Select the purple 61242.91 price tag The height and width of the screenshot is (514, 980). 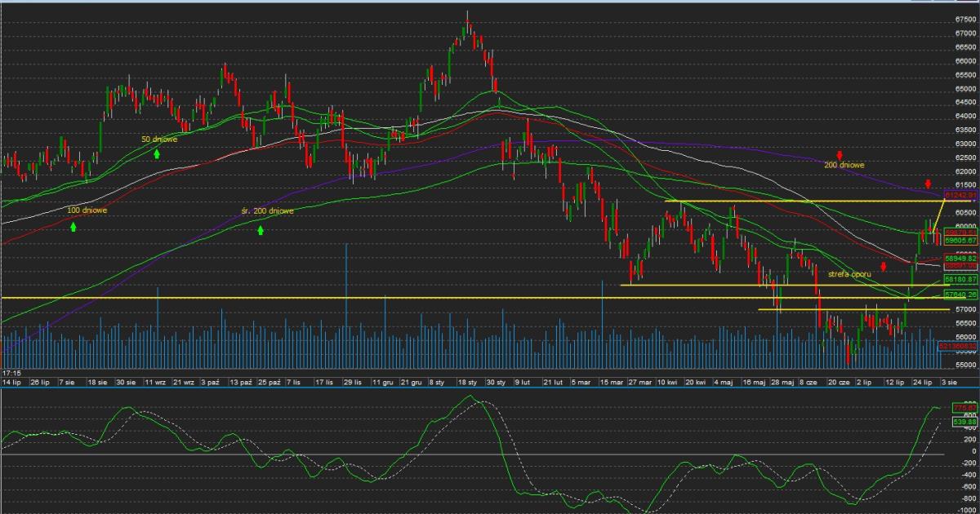point(961,196)
